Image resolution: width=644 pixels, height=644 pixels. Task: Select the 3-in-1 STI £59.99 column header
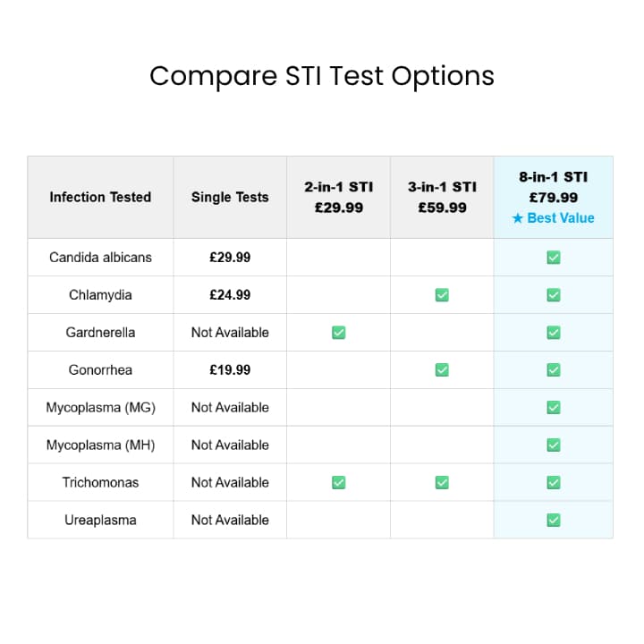(442, 198)
